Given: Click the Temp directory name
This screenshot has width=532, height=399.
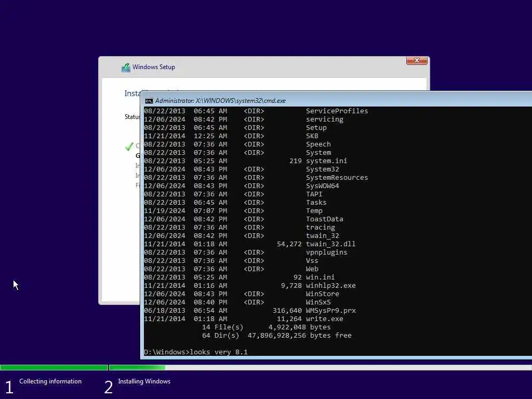Looking at the screenshot, I should [314, 211].
